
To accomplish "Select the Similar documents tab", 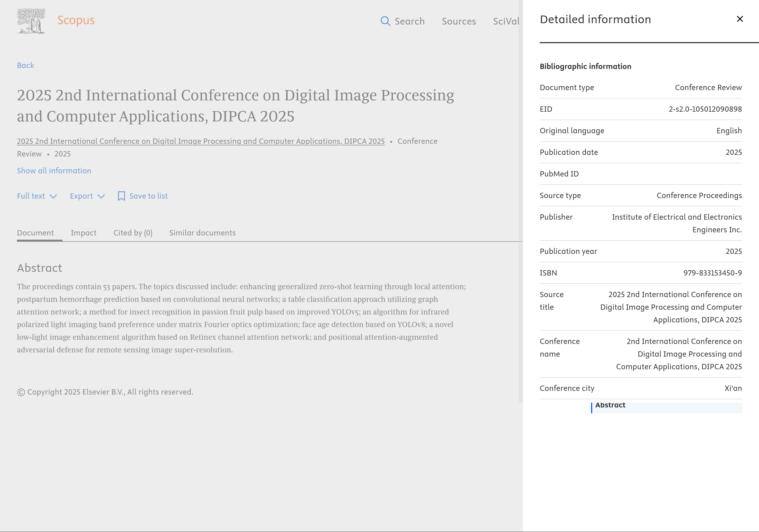I will pos(202,233).
